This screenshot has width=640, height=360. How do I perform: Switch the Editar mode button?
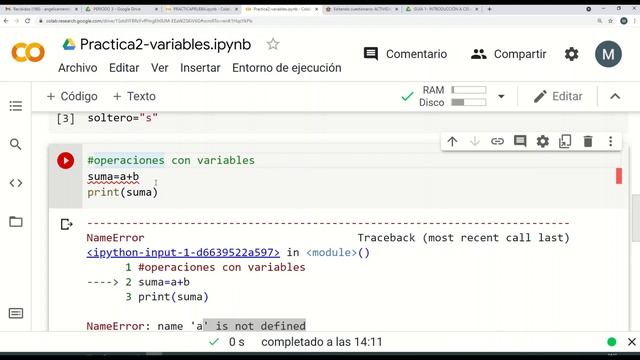[x=558, y=96]
